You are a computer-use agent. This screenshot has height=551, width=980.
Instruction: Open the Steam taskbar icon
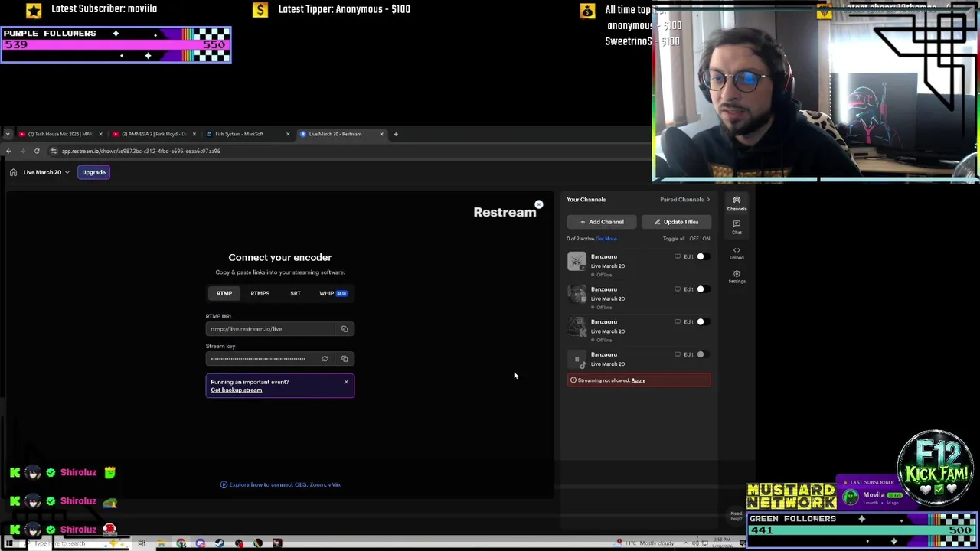click(220, 543)
